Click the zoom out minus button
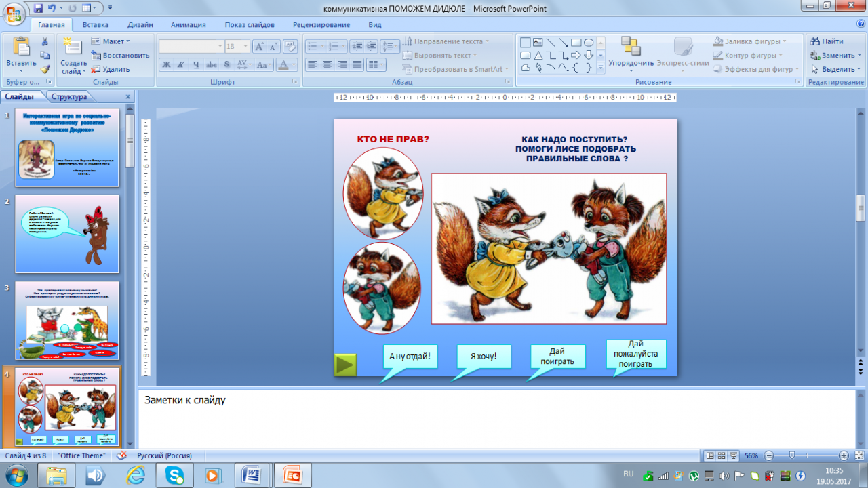 point(769,455)
